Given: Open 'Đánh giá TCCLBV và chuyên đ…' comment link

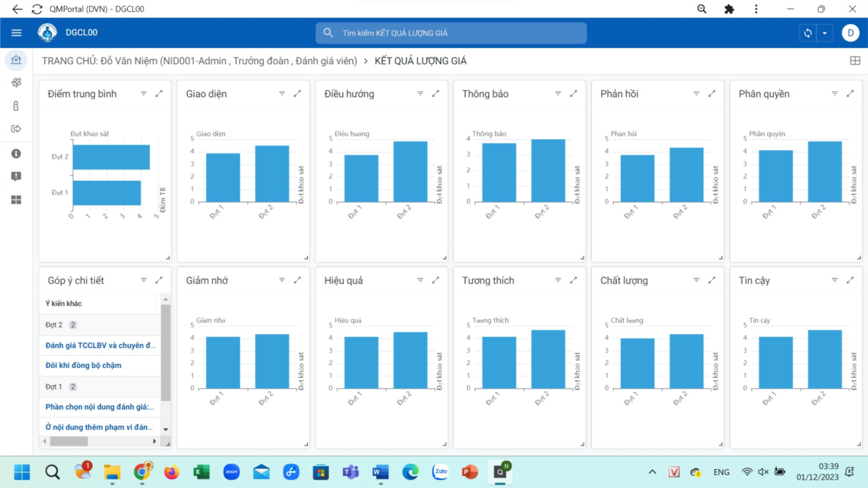Looking at the screenshot, I should (100, 345).
